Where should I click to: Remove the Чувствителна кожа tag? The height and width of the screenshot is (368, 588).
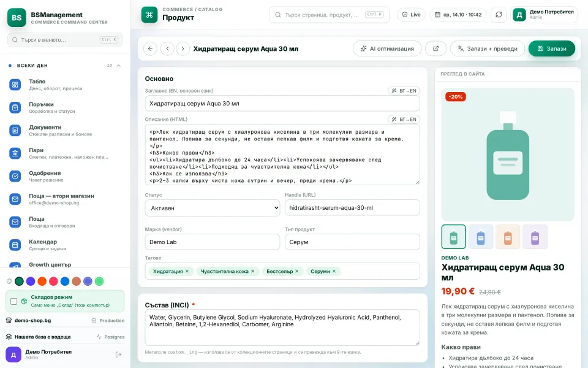(253, 271)
